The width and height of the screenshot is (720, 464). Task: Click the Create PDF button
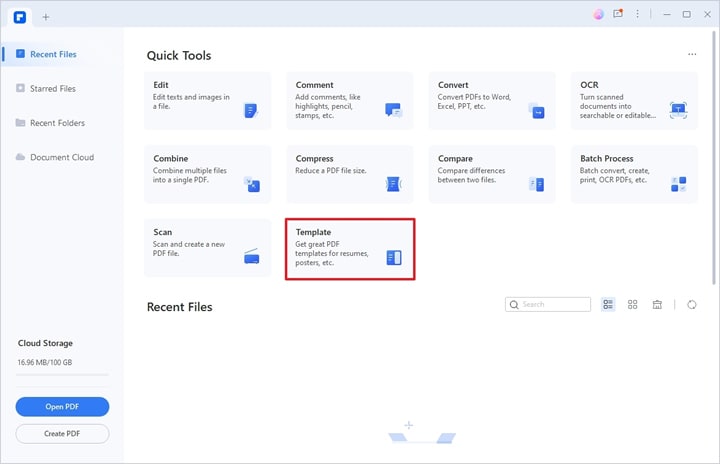coord(62,434)
